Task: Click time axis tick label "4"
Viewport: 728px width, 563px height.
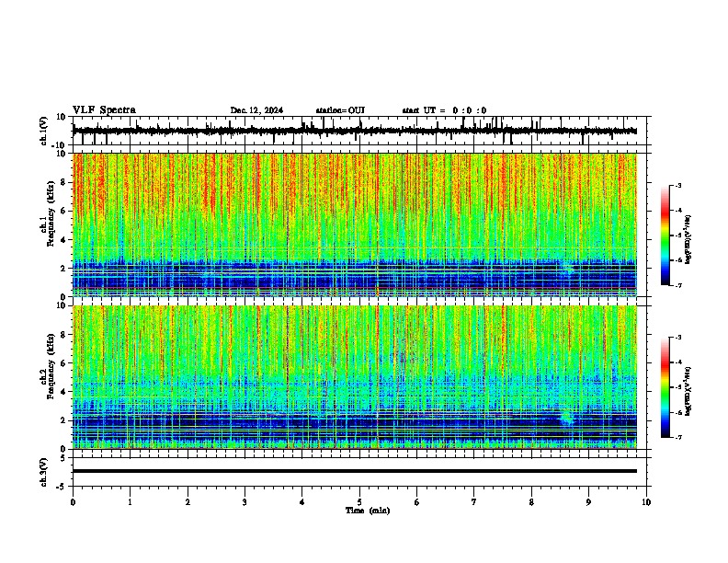Action: pos(302,502)
